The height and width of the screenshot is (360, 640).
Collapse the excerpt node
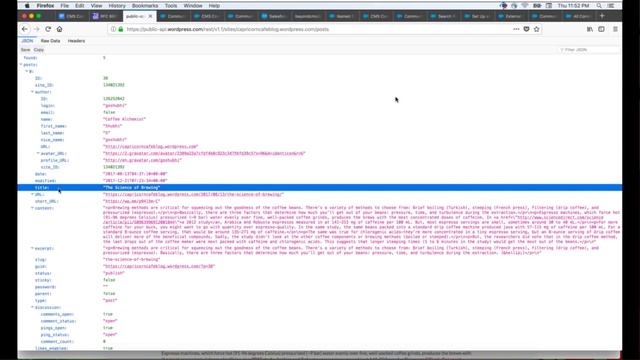click(32, 248)
